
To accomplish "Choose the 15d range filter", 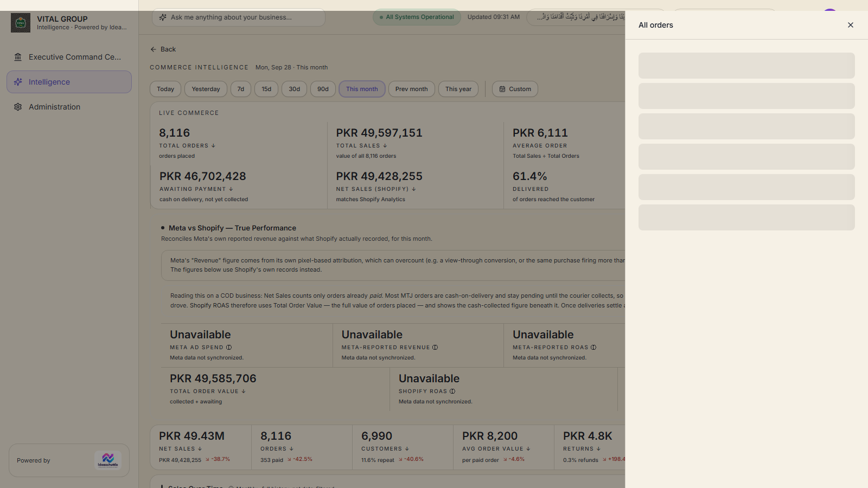I will pos(266,89).
